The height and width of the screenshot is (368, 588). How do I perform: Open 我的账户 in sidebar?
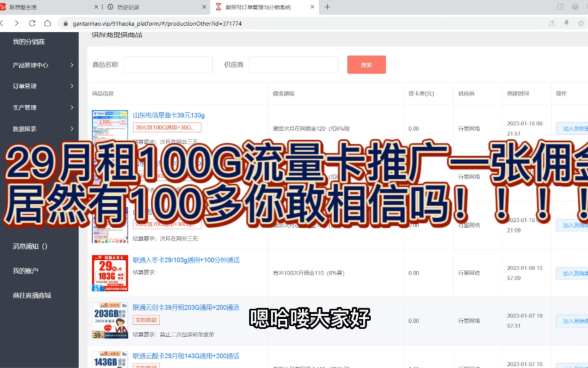point(26,271)
